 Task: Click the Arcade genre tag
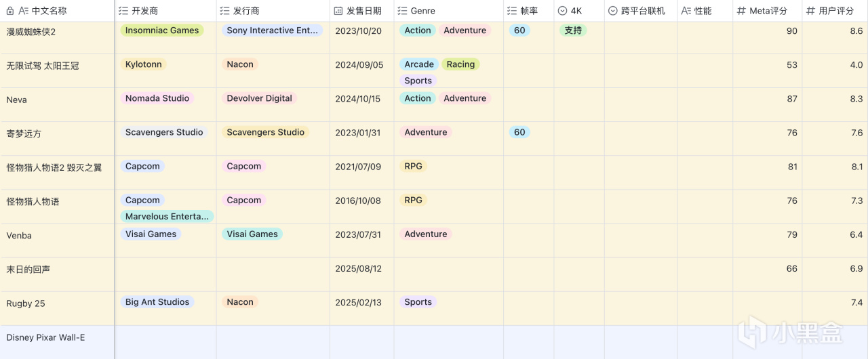pyautogui.click(x=419, y=64)
